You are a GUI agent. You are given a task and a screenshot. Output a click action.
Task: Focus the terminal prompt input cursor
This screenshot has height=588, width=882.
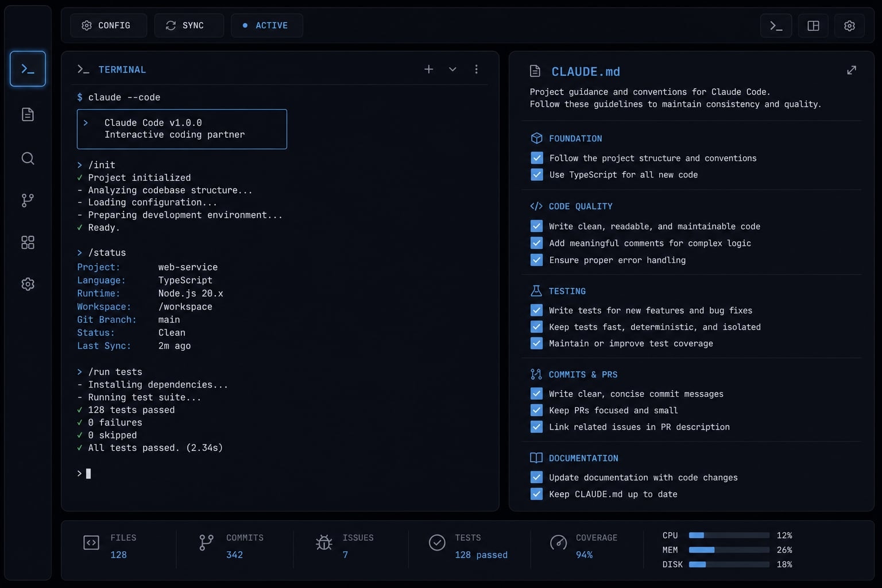pyautogui.click(x=88, y=474)
